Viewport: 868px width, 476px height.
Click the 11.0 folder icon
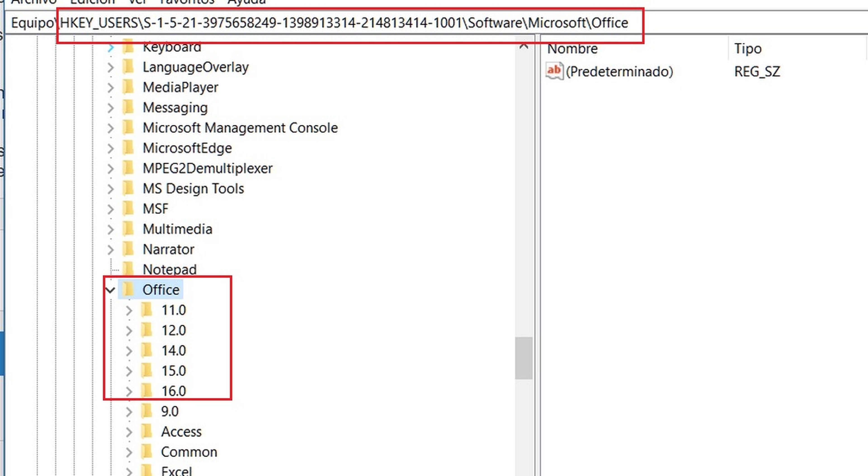coord(146,309)
